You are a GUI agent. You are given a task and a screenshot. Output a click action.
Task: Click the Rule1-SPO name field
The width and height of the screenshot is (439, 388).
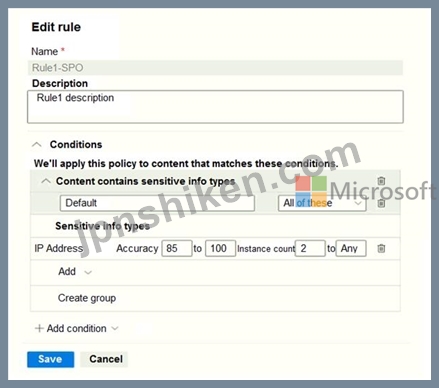tap(215, 68)
